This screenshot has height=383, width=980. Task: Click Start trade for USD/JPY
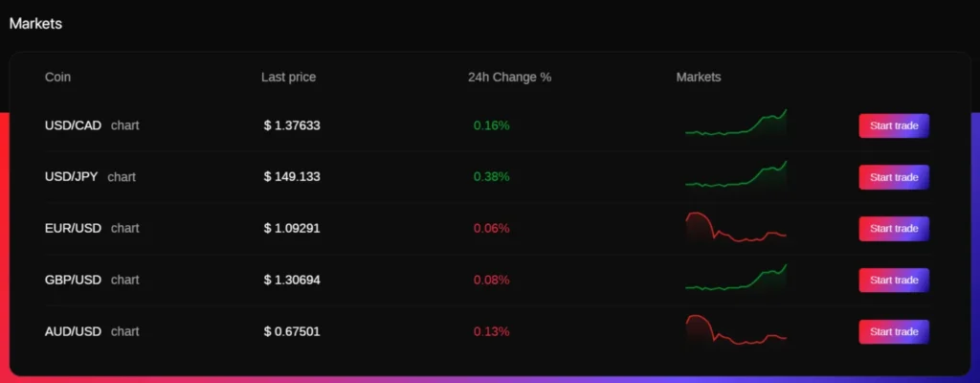(894, 177)
